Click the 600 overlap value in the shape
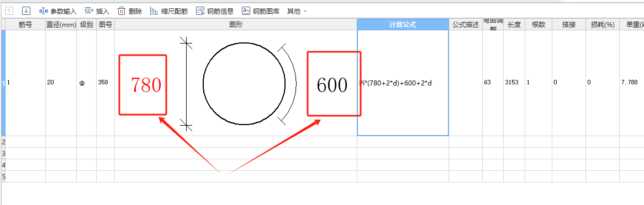Viewport: 644px width, 205px height. point(332,85)
